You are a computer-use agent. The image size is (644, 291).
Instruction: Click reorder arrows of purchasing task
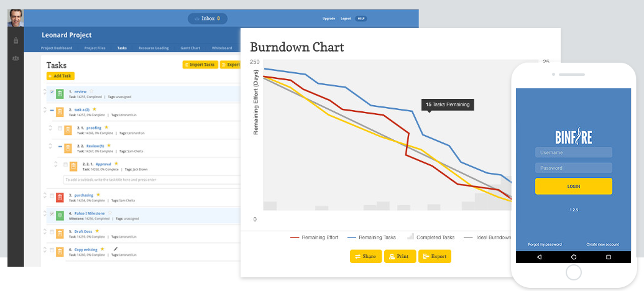(x=45, y=196)
